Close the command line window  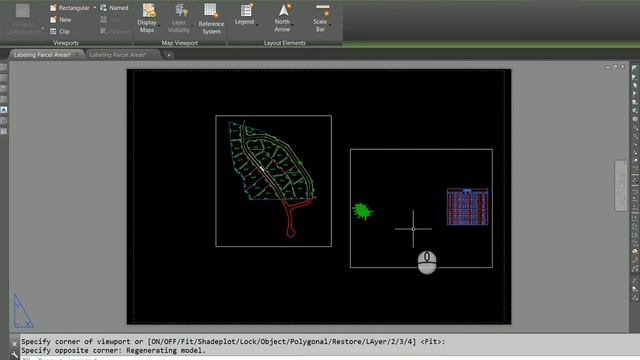tap(14, 344)
